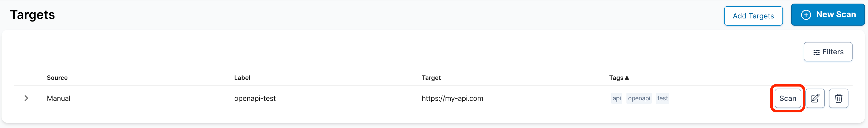Click the Tags column header text
This screenshot has width=868, height=128.
pos(616,78)
